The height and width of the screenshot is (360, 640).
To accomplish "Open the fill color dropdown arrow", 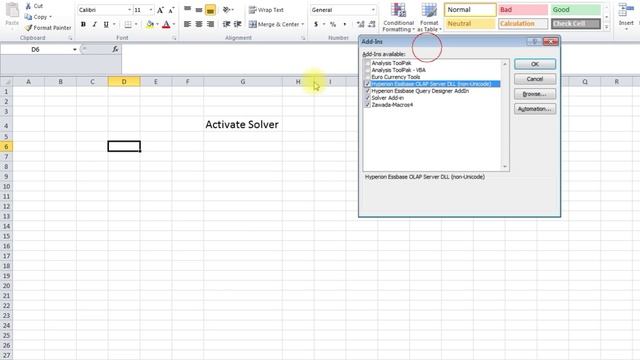I will click(157, 24).
